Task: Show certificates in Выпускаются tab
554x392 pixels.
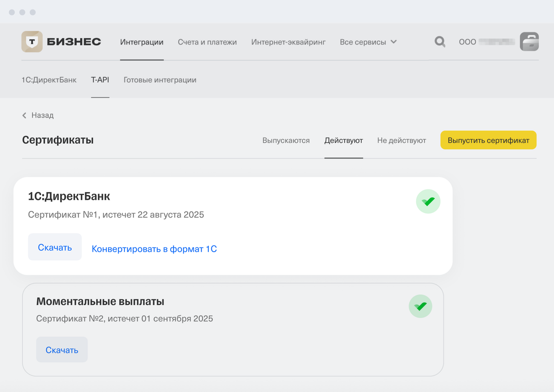Action: (286, 140)
